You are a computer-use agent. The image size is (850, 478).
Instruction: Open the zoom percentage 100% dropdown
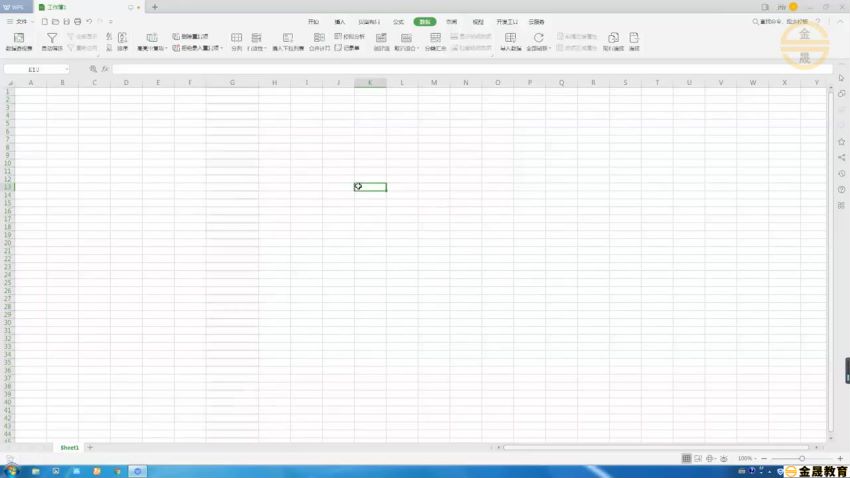coord(746,458)
